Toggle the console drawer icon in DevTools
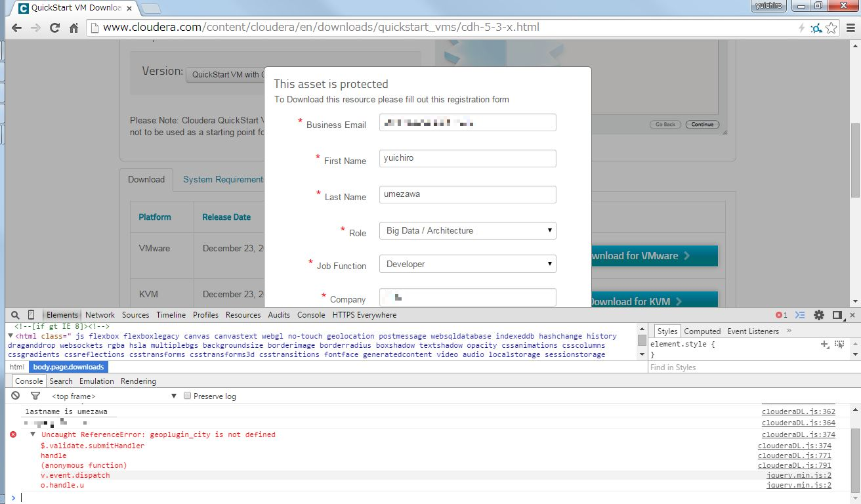This screenshot has width=861, height=504. (800, 315)
